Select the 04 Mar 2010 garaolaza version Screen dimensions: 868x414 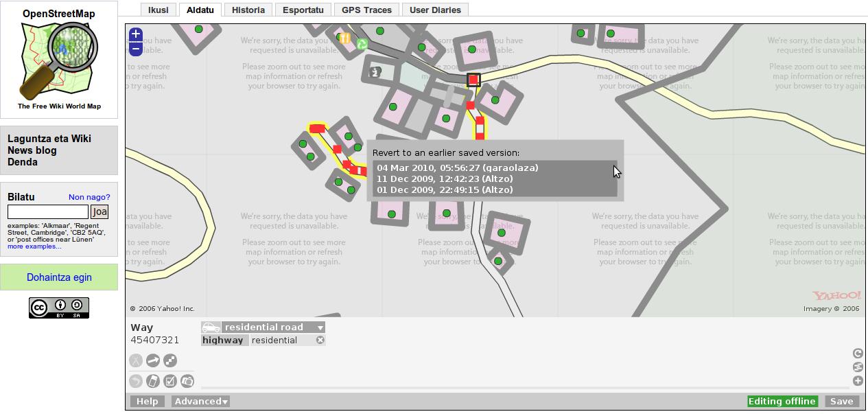click(457, 168)
